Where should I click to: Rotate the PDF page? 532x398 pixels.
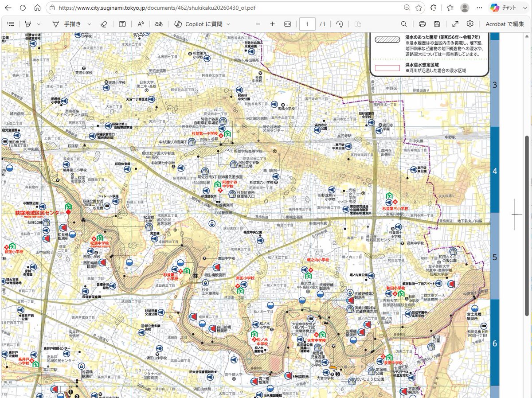[x=340, y=24]
